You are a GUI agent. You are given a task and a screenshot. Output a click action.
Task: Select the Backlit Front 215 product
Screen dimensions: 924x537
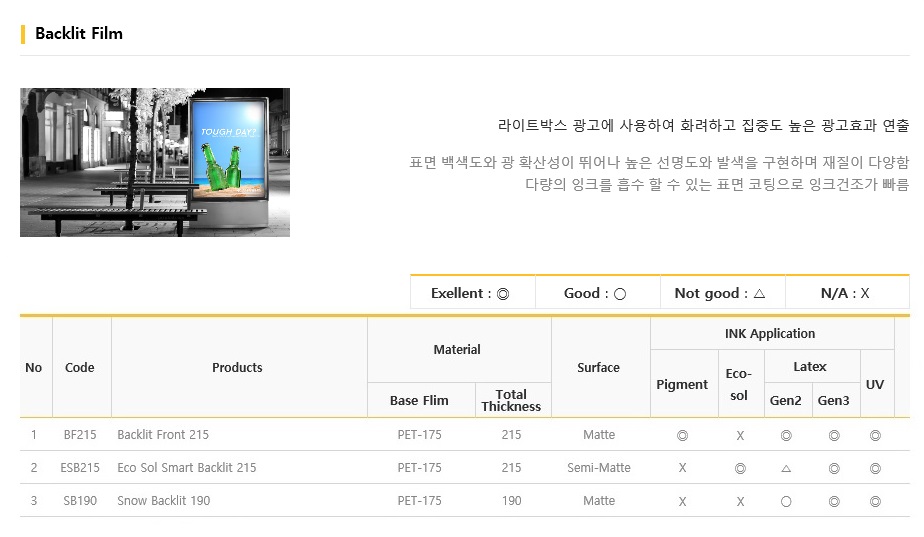[163, 435]
